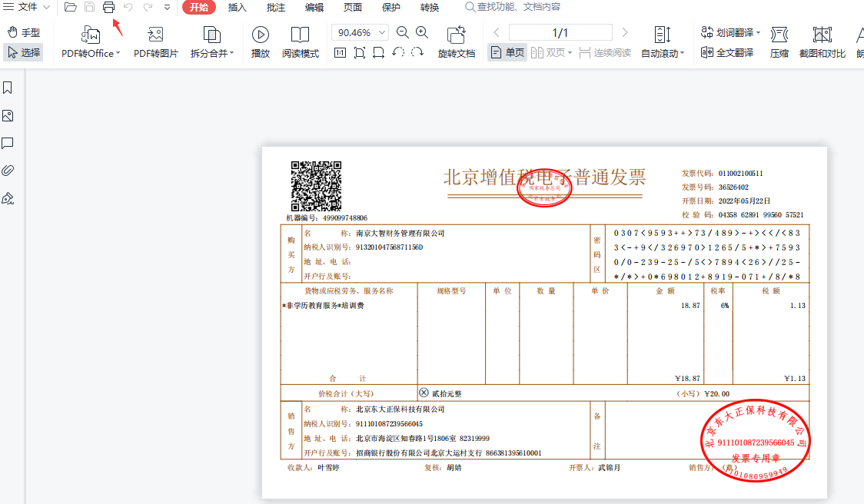Viewport: 864px width, 504px height.
Task: Select 双页 two-page view
Action: [551, 52]
